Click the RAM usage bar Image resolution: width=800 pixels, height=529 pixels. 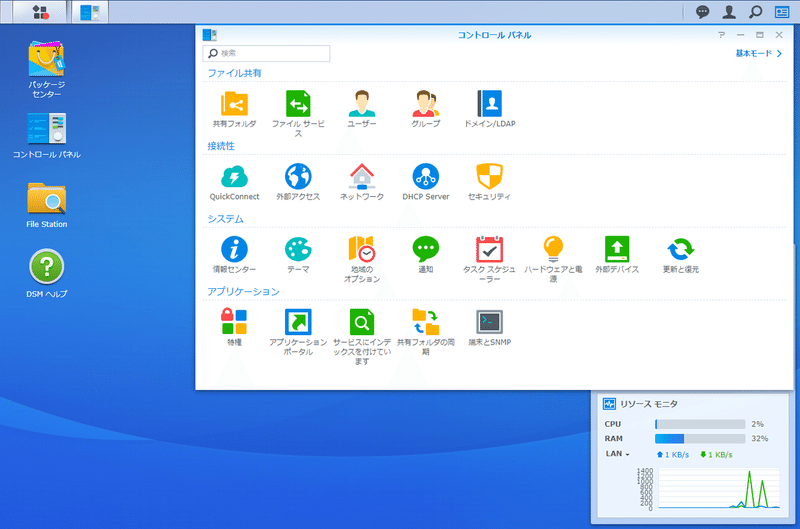click(x=700, y=439)
